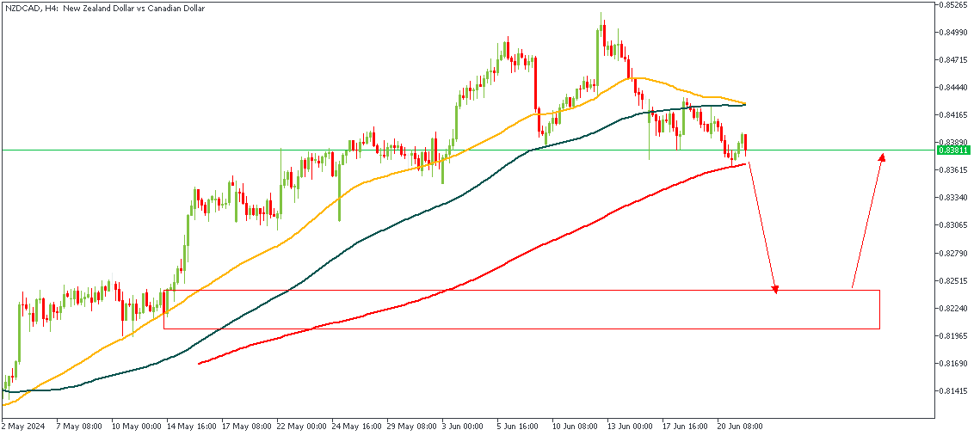The width and height of the screenshot is (980, 436).
Task: Click the 0.83340 price axis label
Action: [x=955, y=198]
